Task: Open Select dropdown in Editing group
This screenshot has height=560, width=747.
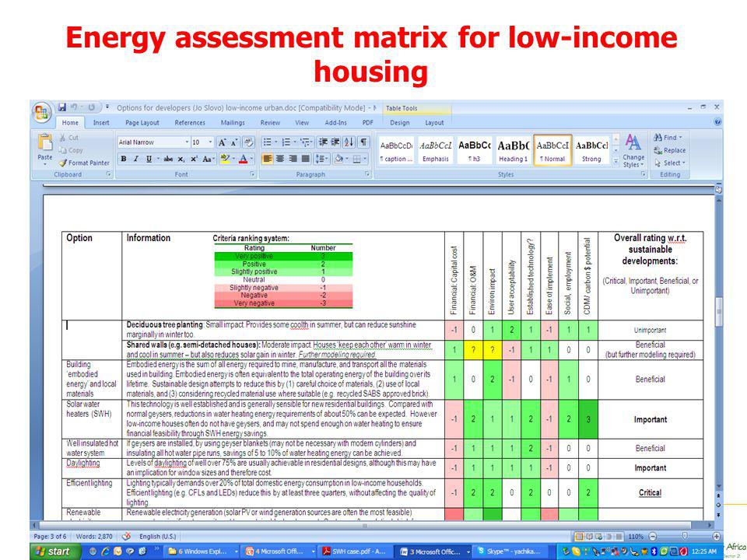Action: tap(670, 163)
